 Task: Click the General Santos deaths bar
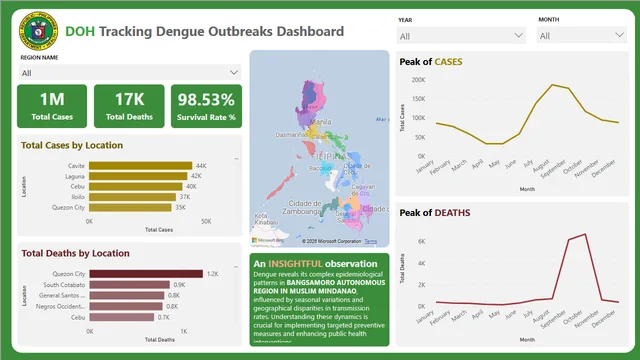[127, 295]
